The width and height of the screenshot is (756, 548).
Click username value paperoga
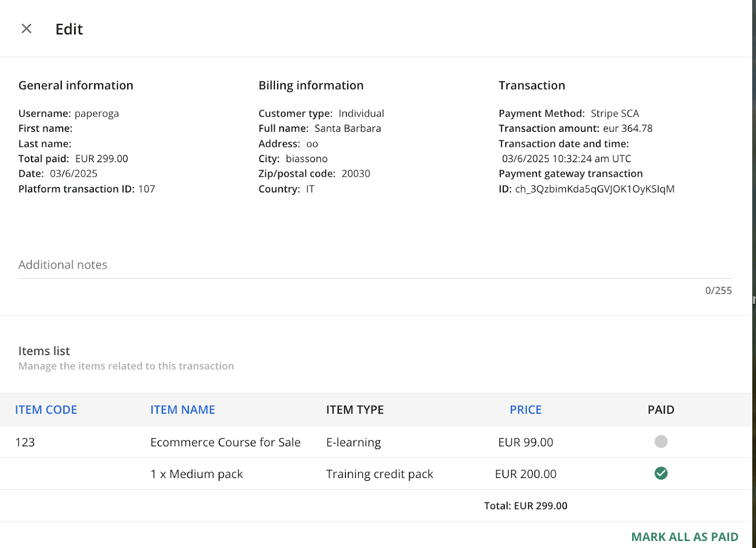[x=97, y=113]
